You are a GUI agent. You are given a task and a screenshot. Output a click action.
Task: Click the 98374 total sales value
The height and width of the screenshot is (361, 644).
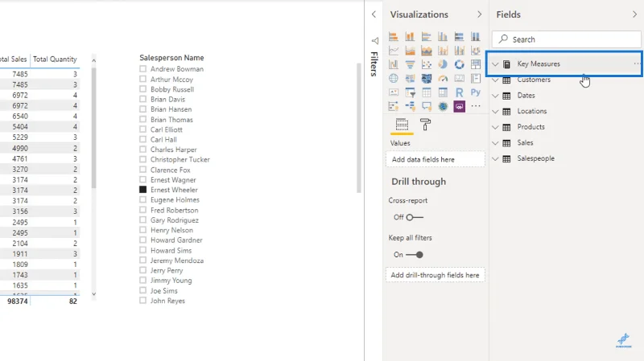(x=18, y=302)
